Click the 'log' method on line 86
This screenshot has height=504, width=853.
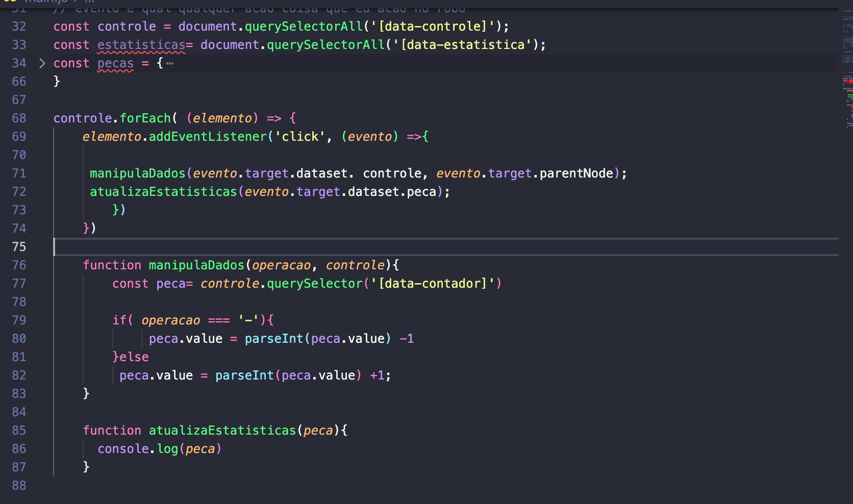tap(167, 449)
